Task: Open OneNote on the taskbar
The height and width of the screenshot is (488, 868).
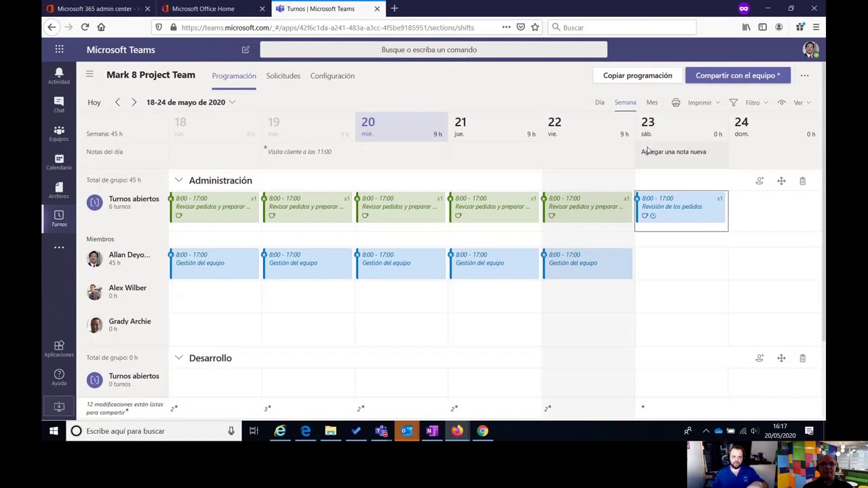Action: click(x=432, y=431)
